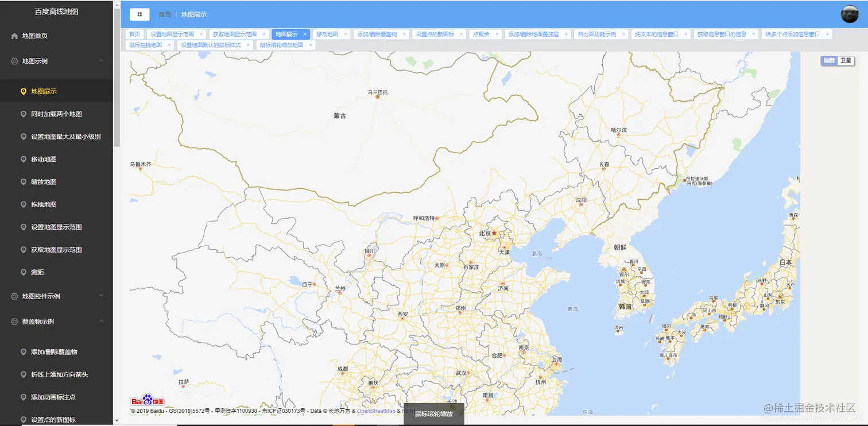868x426 pixels.
Task: Click the 西安 city label on map
Action: click(403, 314)
